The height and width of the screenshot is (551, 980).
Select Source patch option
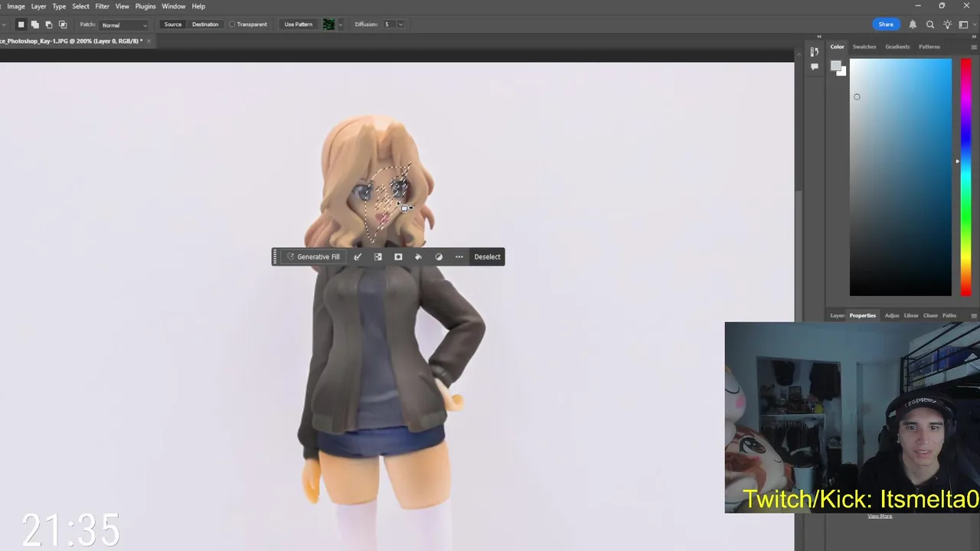pos(173,24)
